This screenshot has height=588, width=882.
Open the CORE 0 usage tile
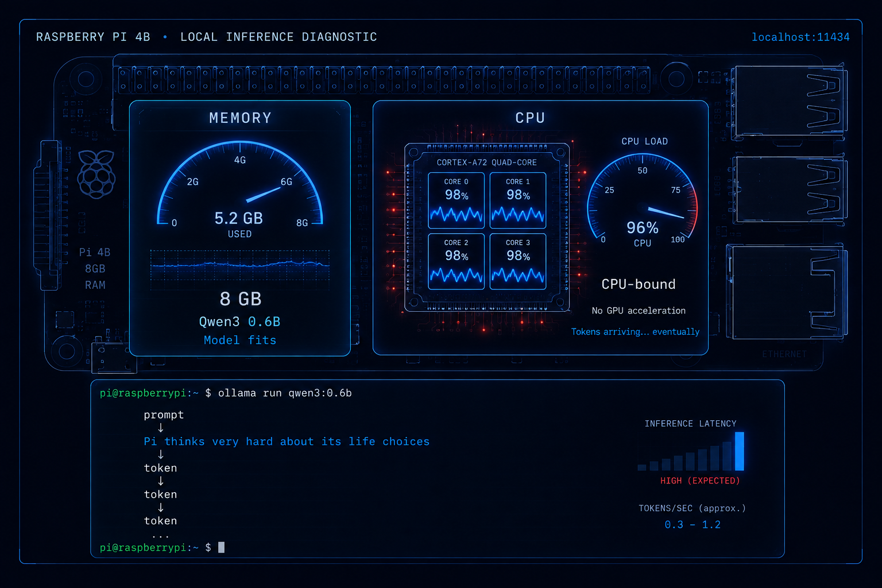click(x=457, y=200)
